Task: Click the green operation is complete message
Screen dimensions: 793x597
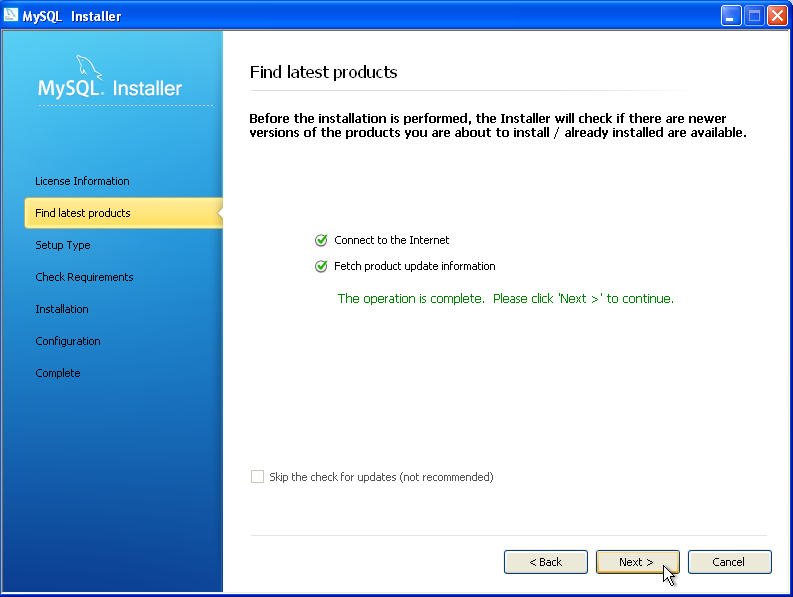Action: [x=505, y=298]
